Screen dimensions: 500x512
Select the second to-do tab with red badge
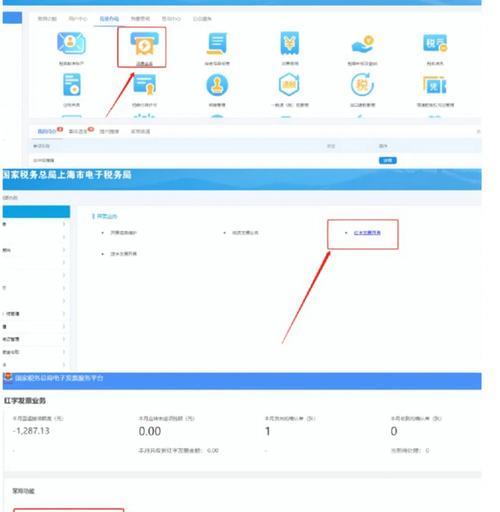pyautogui.click(x=78, y=131)
